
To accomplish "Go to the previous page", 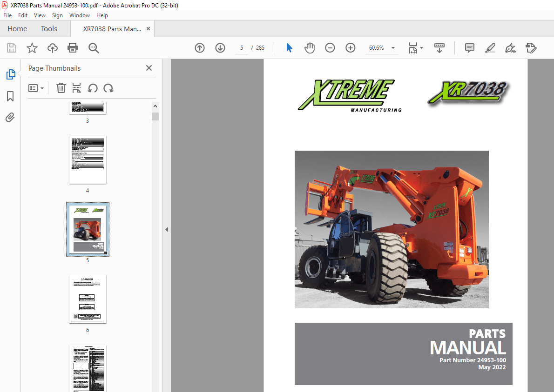I will (199, 48).
